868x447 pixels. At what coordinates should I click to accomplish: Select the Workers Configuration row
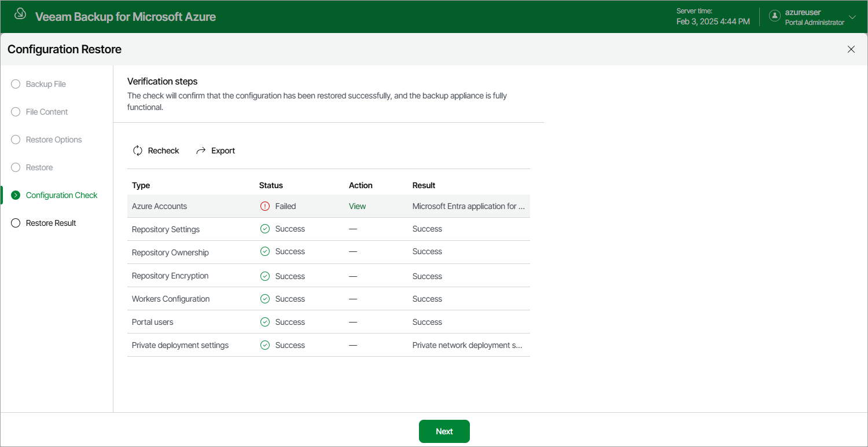tap(329, 299)
